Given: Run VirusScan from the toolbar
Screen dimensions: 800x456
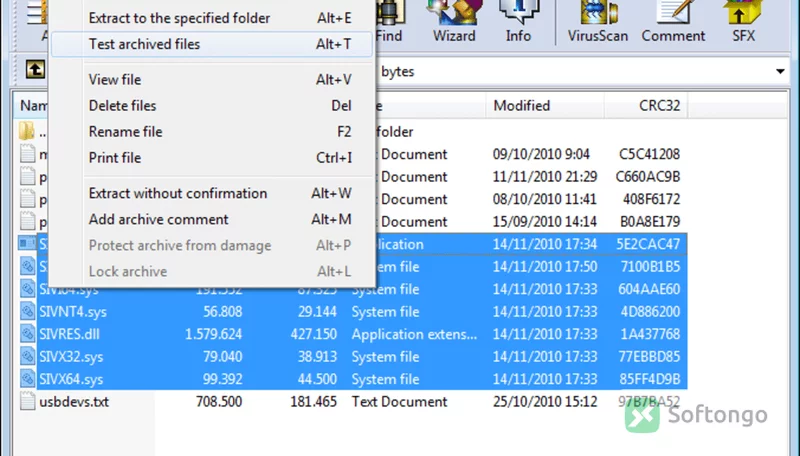Looking at the screenshot, I should coord(597,22).
